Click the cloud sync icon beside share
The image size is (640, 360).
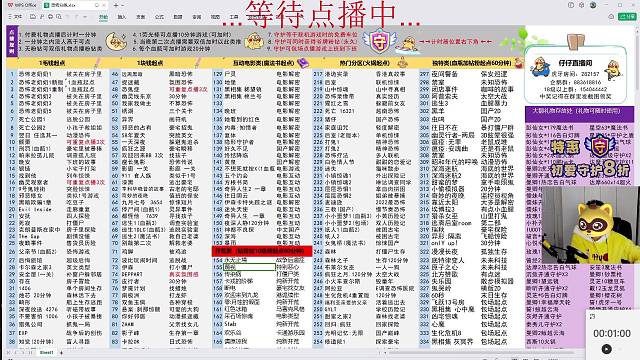[611, 16]
